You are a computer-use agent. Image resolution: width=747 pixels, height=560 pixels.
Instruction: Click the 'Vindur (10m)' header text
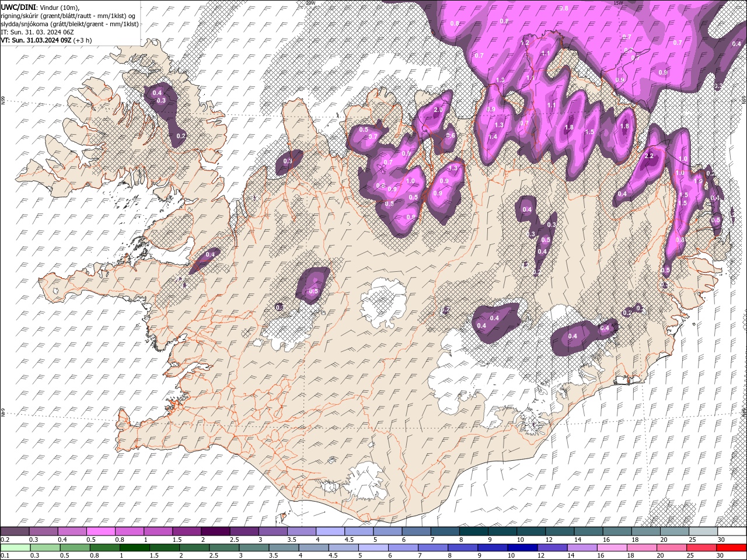click(x=60, y=7)
